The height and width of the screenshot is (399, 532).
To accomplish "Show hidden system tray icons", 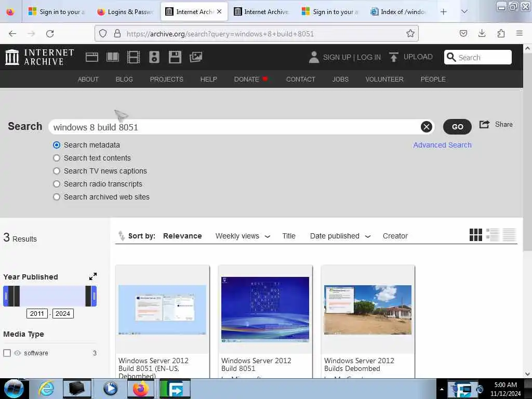I will (x=442, y=389).
